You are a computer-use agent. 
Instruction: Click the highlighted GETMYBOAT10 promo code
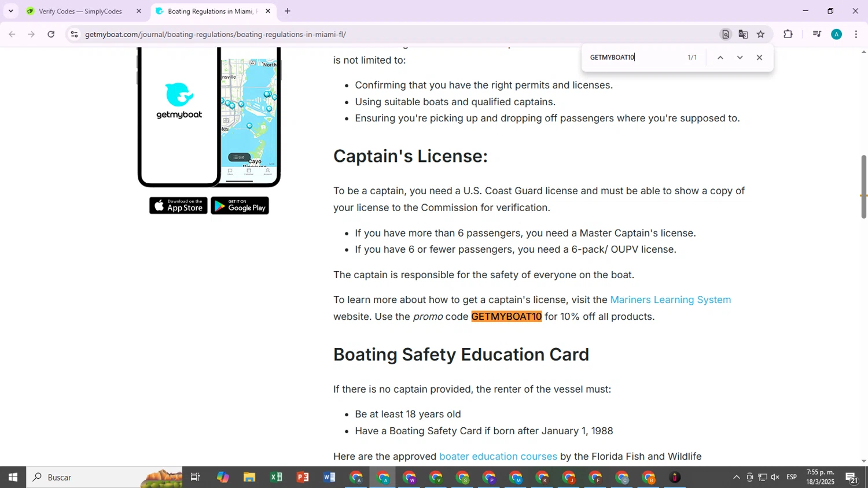[506, 316]
